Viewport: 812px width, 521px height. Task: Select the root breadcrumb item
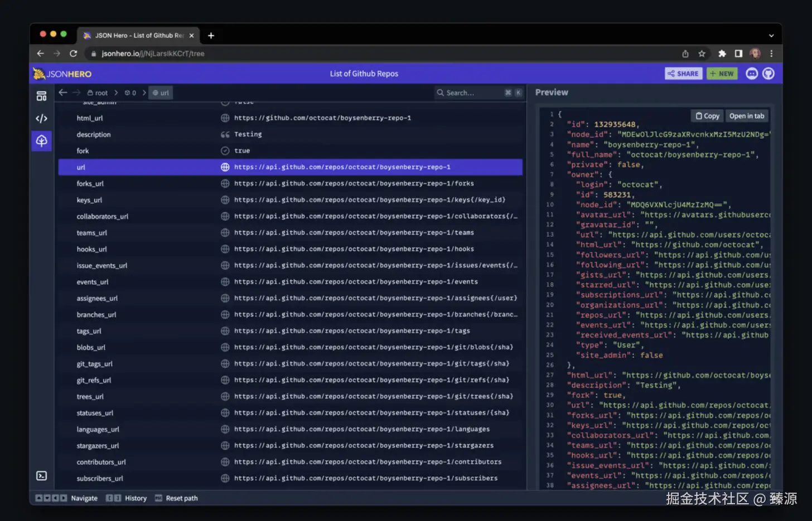(98, 93)
